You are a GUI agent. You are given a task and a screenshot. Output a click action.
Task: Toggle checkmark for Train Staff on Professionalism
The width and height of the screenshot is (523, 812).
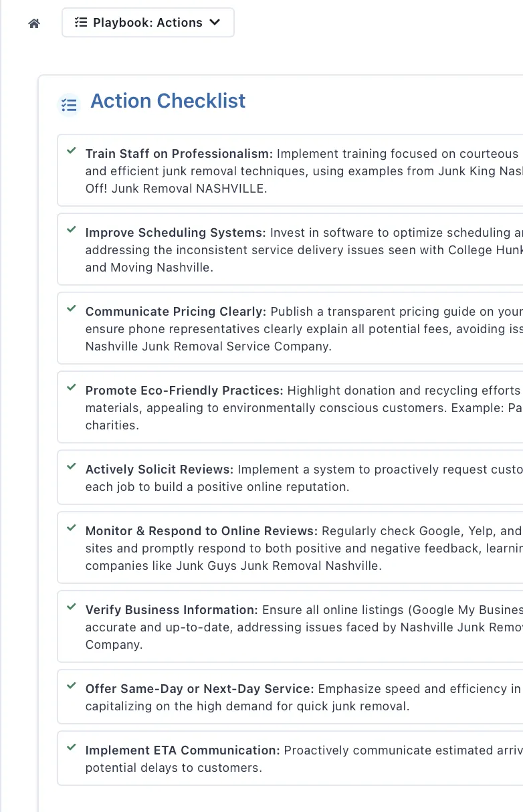tap(72, 152)
